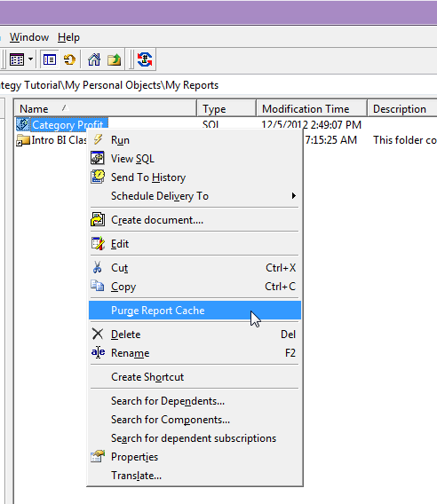This screenshot has width=437, height=504.
Task: Click the view mode grid icon in toolbar
Action: tap(17, 59)
